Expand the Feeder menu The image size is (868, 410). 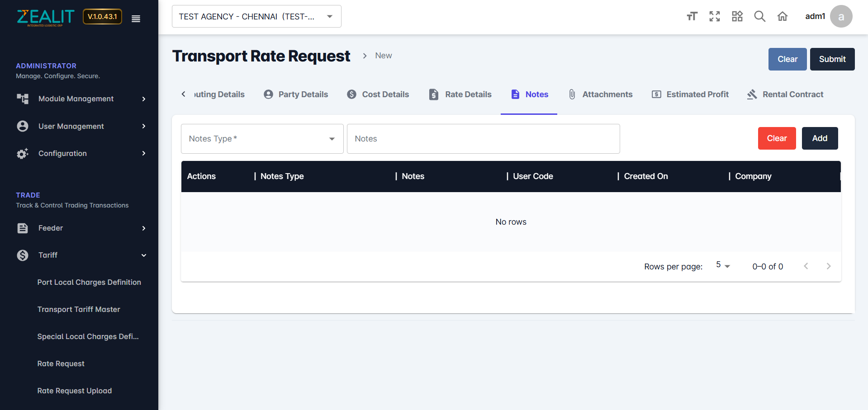click(x=81, y=228)
